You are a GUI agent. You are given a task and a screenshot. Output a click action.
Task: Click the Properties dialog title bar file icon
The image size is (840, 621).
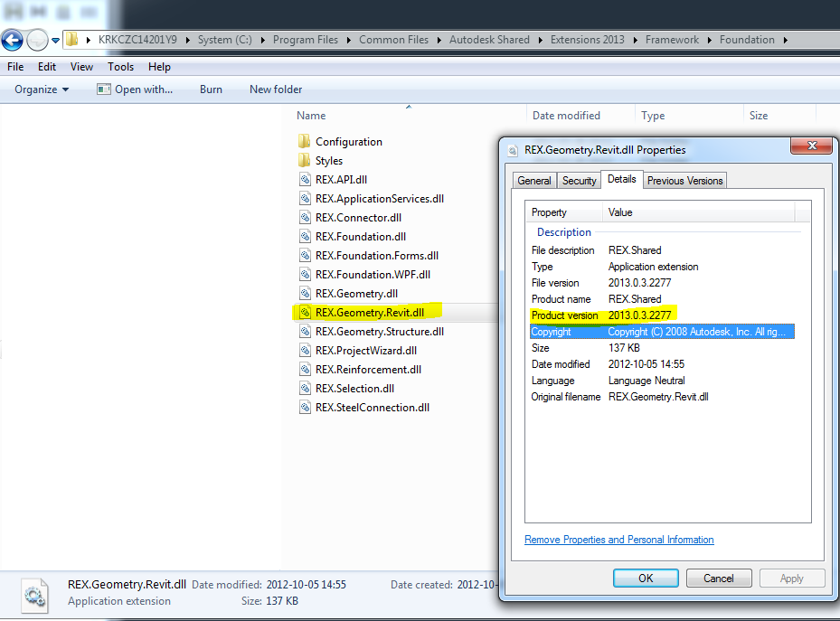pyautogui.click(x=514, y=150)
